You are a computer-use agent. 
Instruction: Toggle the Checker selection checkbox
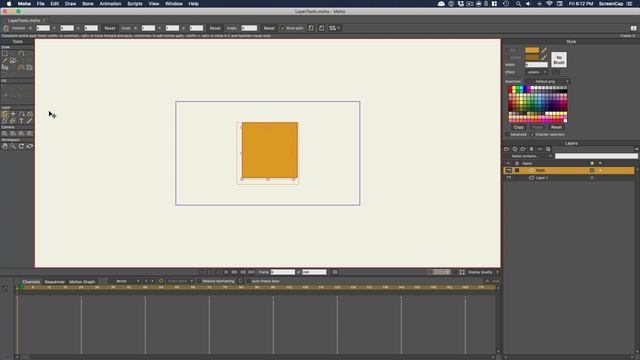click(532, 134)
